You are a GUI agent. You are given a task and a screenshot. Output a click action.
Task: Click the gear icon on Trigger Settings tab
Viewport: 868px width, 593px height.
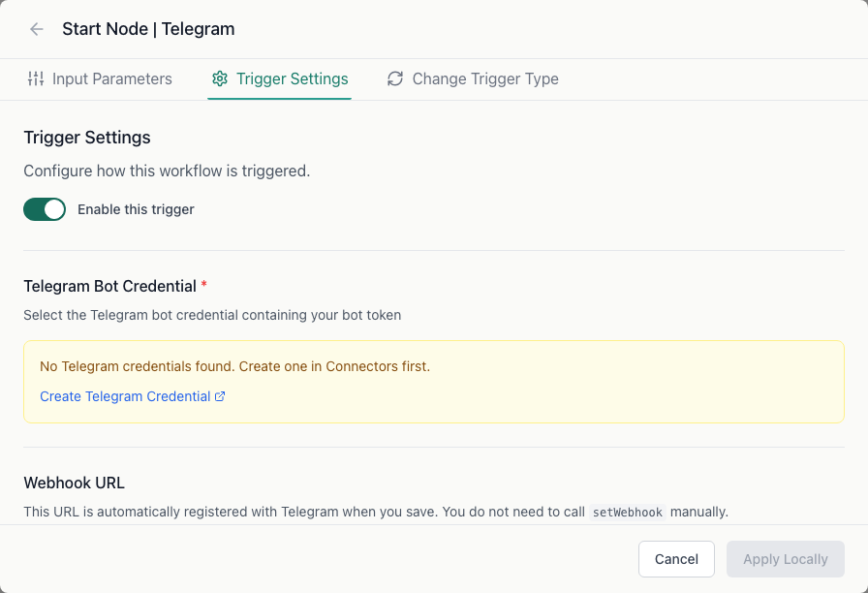click(x=220, y=78)
